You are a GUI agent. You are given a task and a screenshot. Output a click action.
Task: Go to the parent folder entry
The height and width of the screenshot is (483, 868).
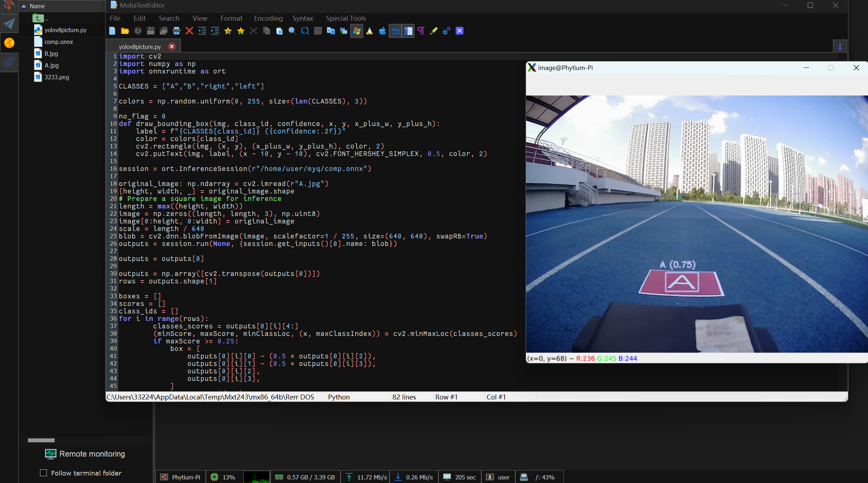[39, 18]
